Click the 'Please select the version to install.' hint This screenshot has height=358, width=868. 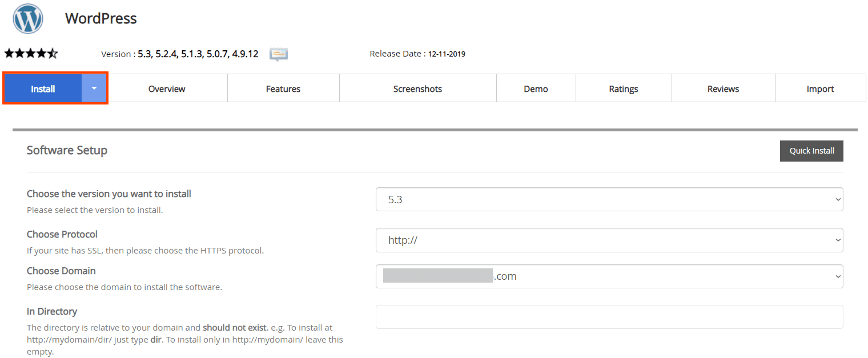point(95,210)
